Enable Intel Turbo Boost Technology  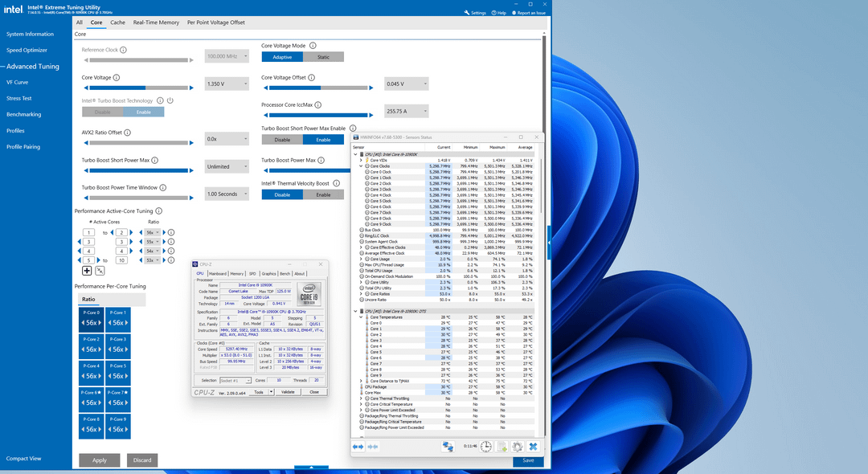143,112
